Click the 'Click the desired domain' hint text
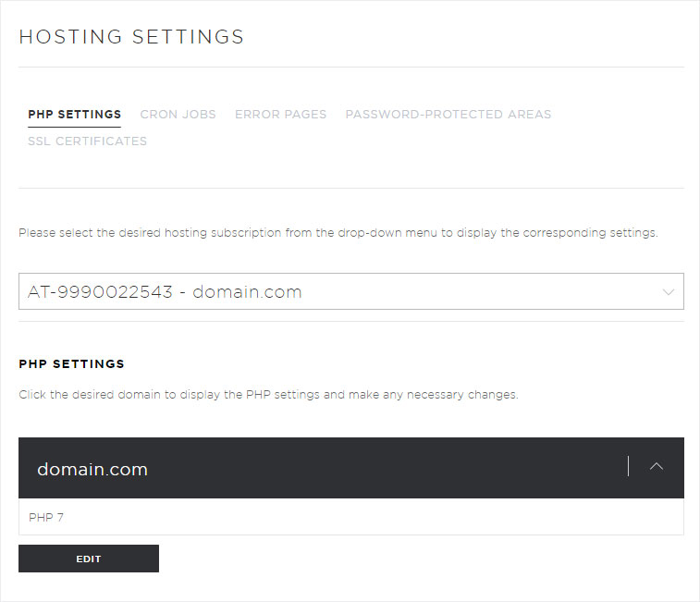This screenshot has width=700, height=602. [x=268, y=395]
